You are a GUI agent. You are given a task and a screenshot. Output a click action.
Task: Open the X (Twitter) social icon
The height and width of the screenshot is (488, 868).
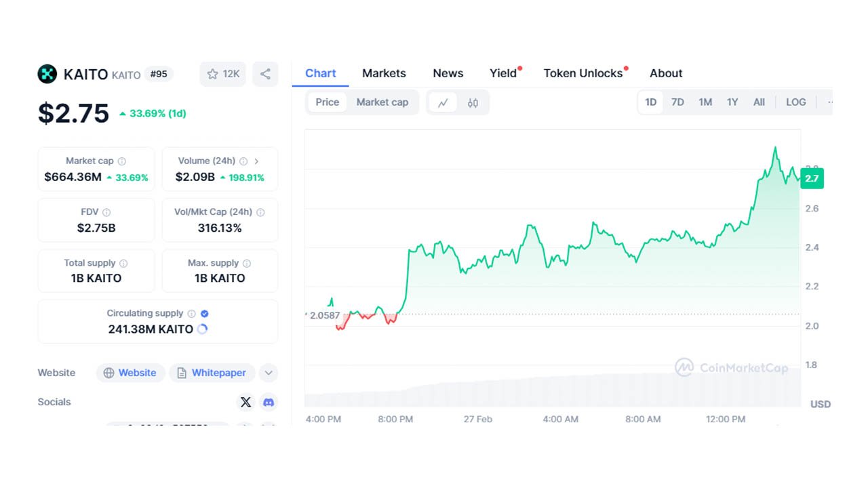click(245, 402)
